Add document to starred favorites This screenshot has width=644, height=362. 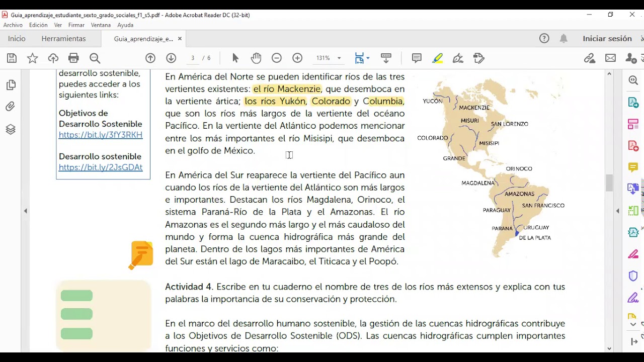click(x=33, y=58)
